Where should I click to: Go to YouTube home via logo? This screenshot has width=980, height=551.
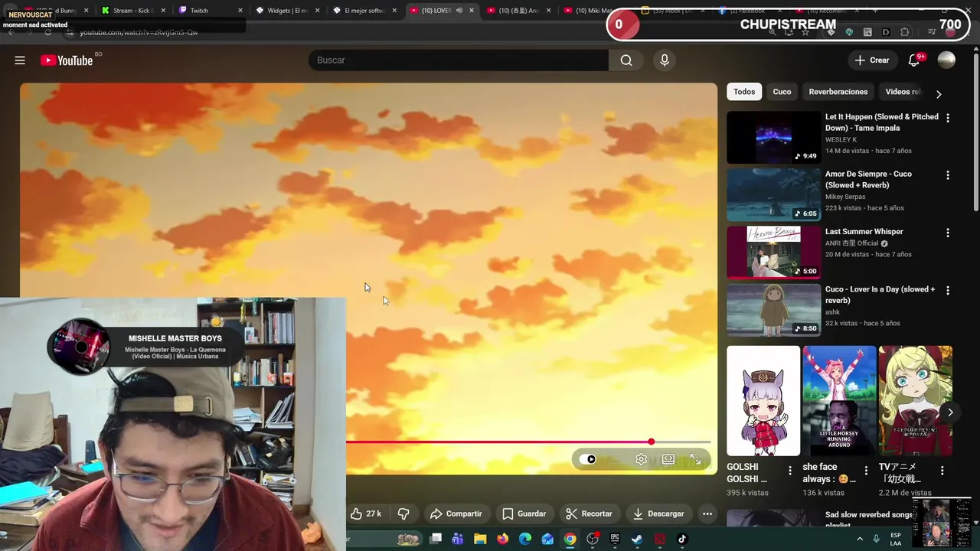click(67, 60)
